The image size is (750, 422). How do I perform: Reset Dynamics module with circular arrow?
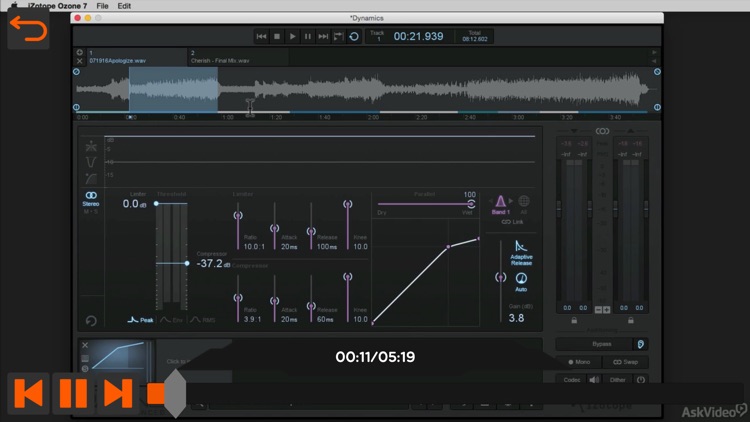(x=91, y=321)
